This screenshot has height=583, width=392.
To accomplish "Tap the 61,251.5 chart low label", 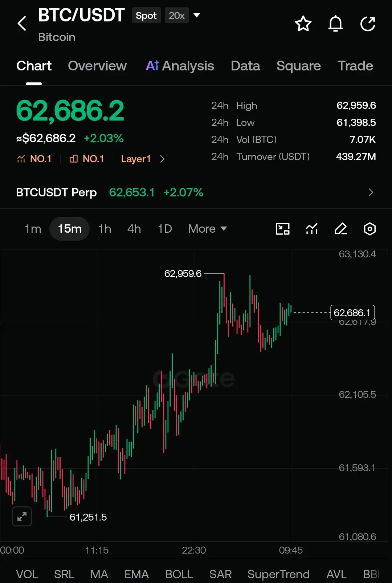I will [88, 517].
